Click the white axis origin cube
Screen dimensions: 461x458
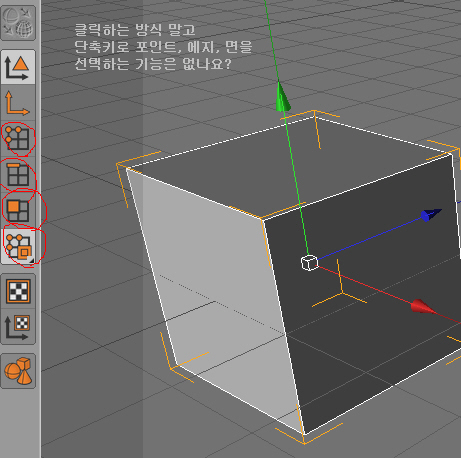[309, 263]
